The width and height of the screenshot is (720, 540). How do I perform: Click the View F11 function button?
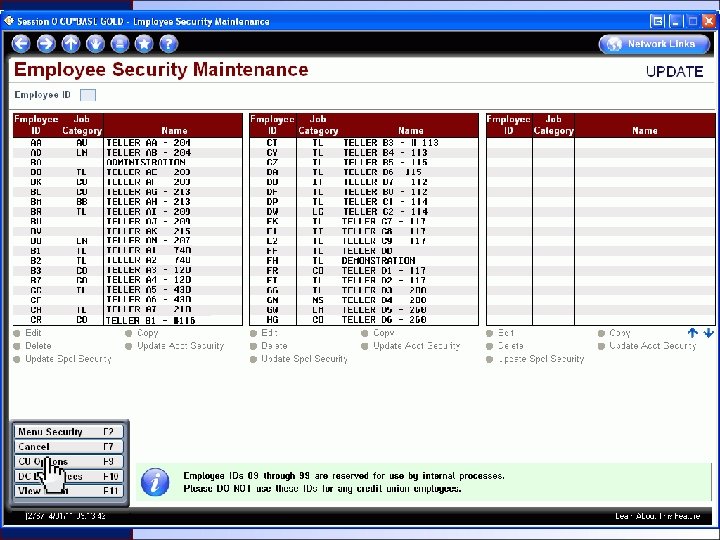[69, 491]
